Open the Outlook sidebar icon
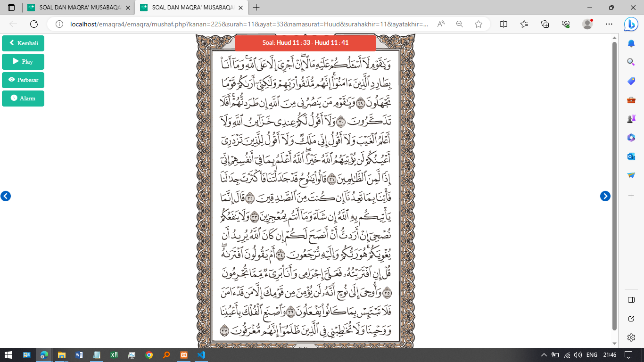This screenshot has height=362, width=644. pos(631,156)
